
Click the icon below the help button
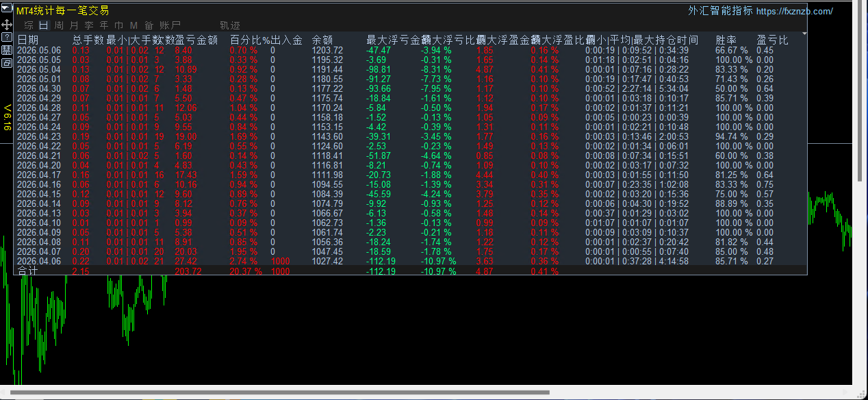point(7,49)
